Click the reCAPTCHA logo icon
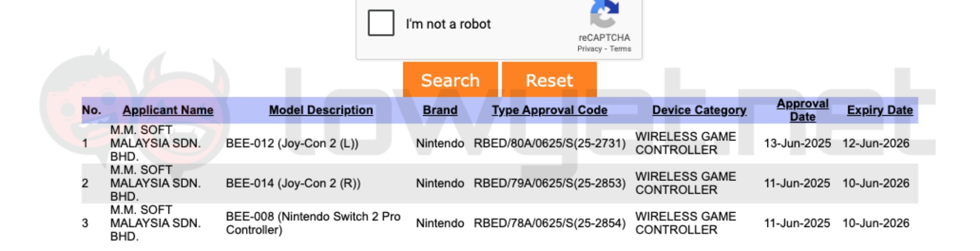 click(x=604, y=13)
